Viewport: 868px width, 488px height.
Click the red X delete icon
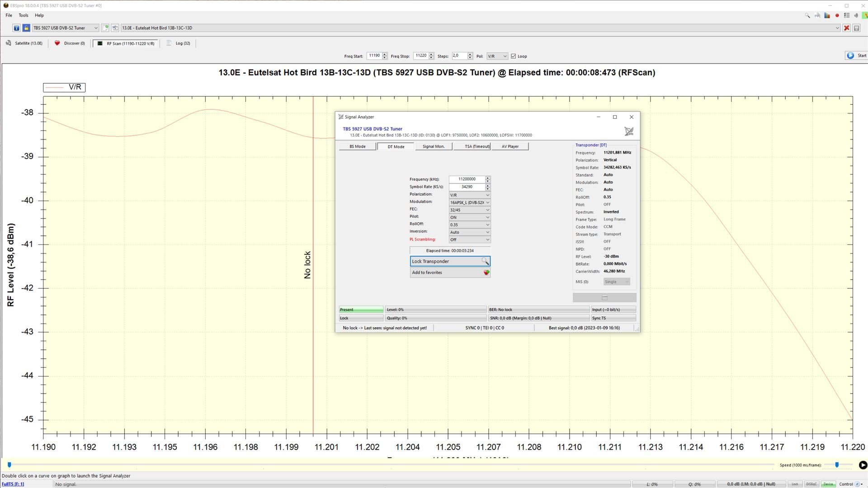tap(847, 28)
